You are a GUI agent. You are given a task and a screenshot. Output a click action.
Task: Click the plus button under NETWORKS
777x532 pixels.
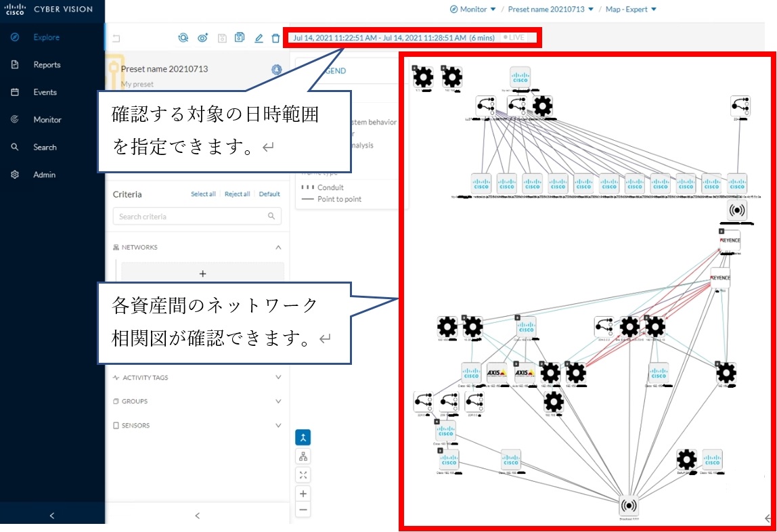pyautogui.click(x=202, y=273)
